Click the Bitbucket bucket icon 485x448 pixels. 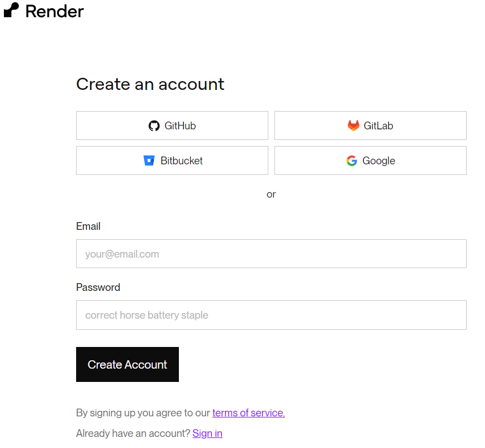click(149, 161)
